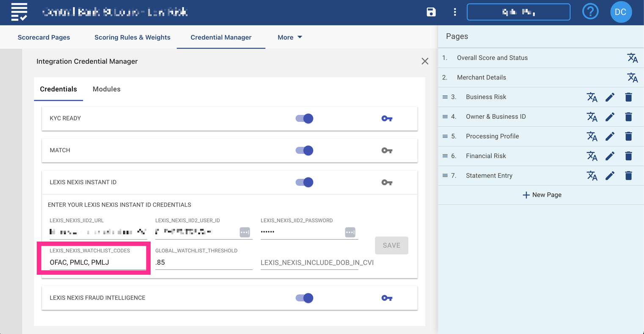Focus the LEXIS_NEXIS_IID2_URL field
This screenshot has width=644, height=334.
[98, 232]
